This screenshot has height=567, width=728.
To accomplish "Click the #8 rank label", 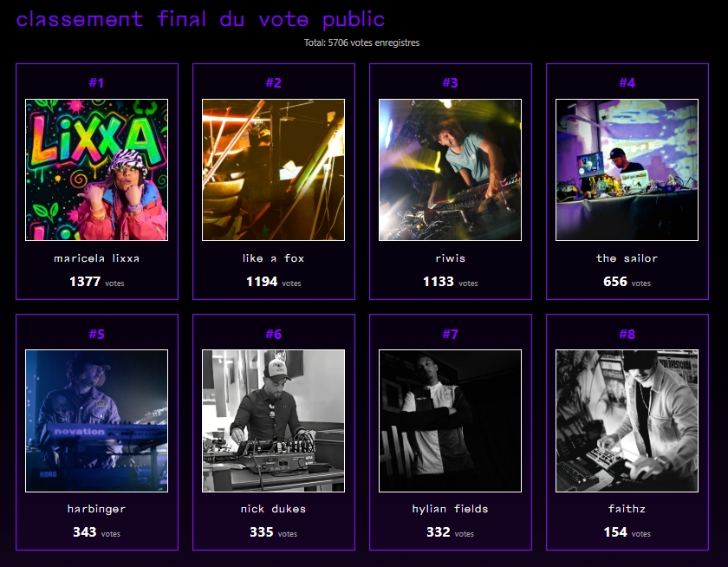I will point(627,334).
